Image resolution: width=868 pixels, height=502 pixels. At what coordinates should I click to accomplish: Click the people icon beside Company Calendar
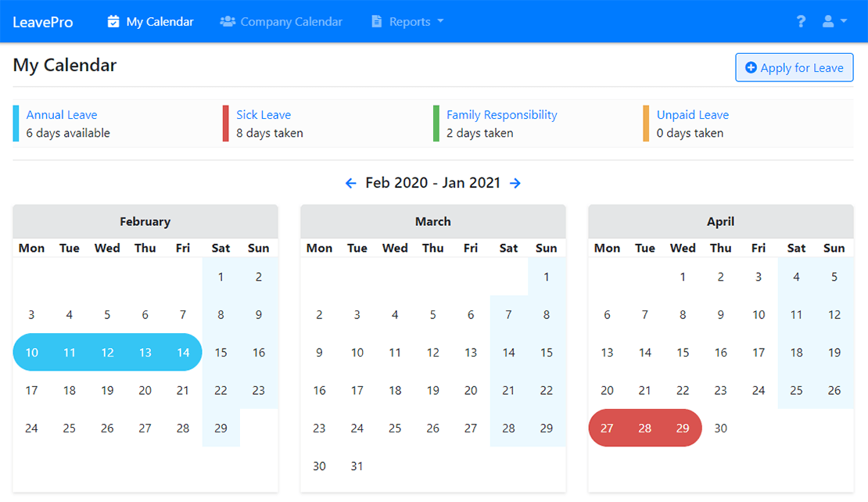[228, 22]
